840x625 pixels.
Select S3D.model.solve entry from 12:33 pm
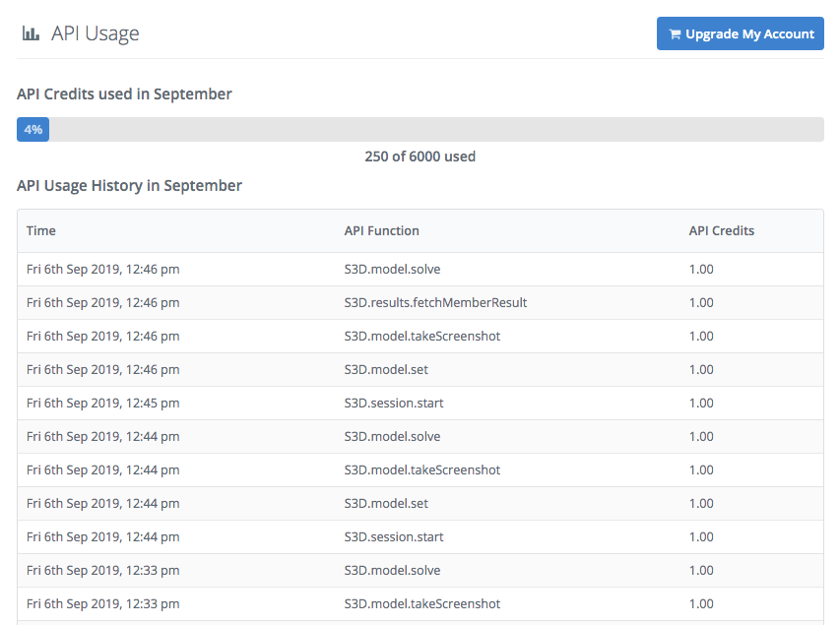pos(392,570)
